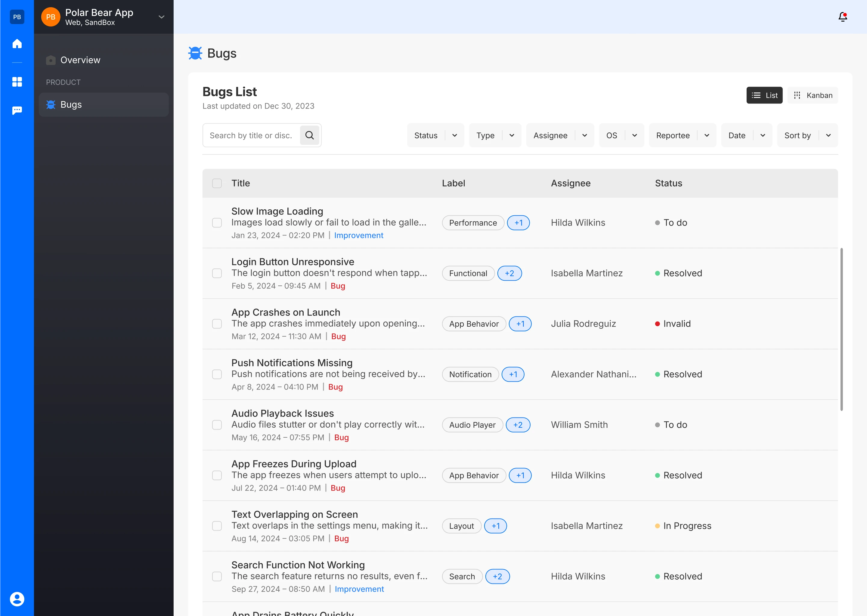The width and height of the screenshot is (867, 616).
Task: Go to home in left rail
Action: [17, 44]
